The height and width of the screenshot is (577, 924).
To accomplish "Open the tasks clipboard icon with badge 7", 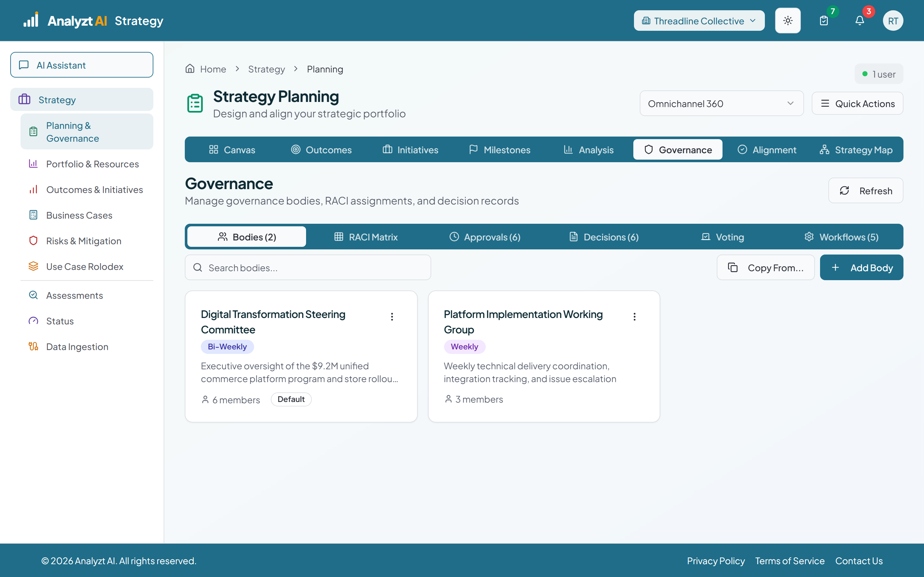I will [x=824, y=21].
